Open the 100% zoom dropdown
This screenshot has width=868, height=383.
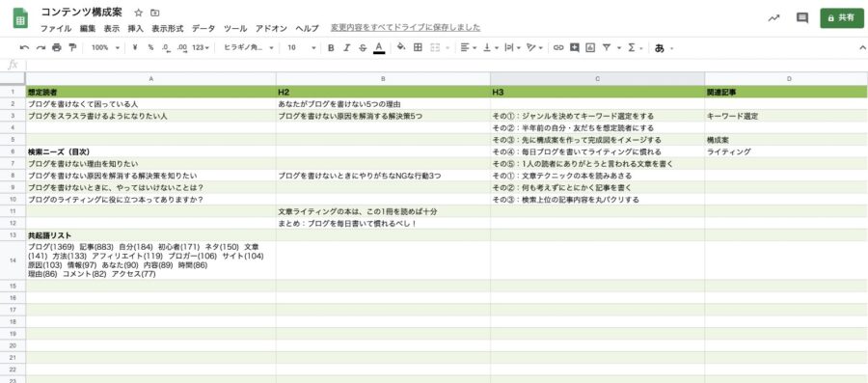105,48
